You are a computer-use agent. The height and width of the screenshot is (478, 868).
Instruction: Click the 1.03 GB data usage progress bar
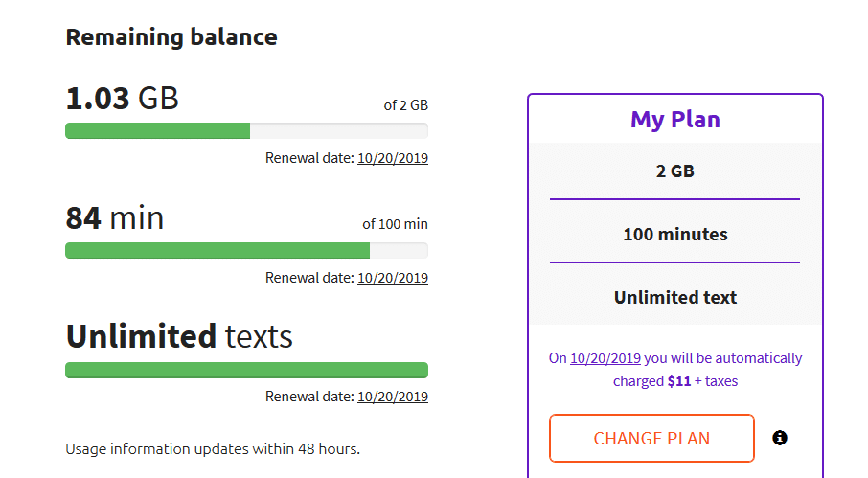[x=246, y=131]
